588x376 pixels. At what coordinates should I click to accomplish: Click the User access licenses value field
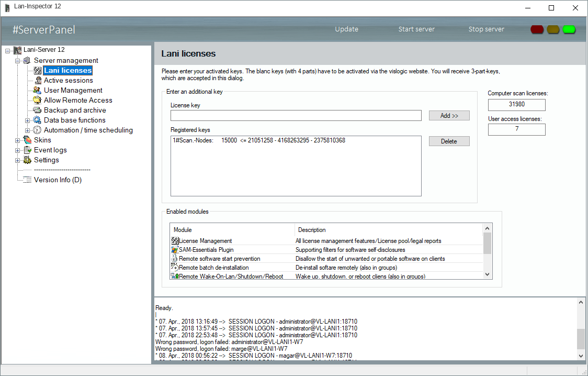click(517, 129)
